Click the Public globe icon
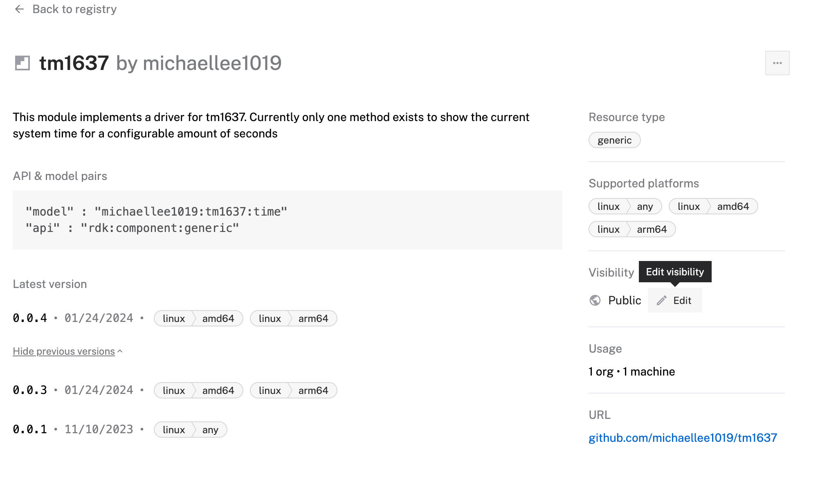The height and width of the screenshot is (504, 818). point(595,301)
